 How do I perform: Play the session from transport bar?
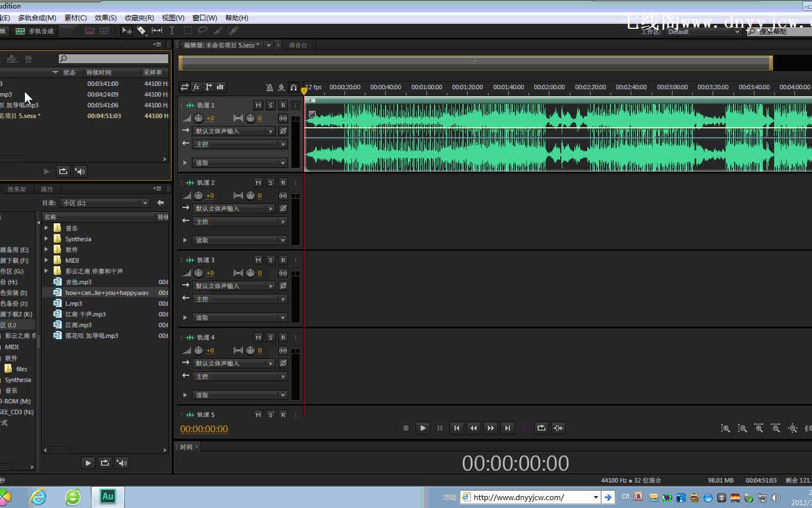pos(423,428)
